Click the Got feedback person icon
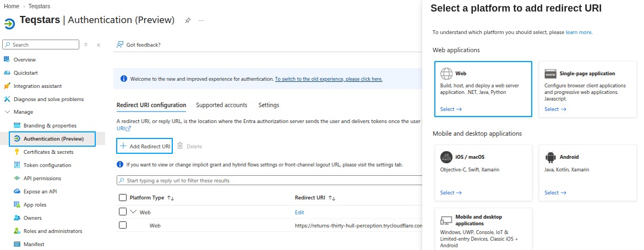Screen dimensions: 644x250 [120, 45]
